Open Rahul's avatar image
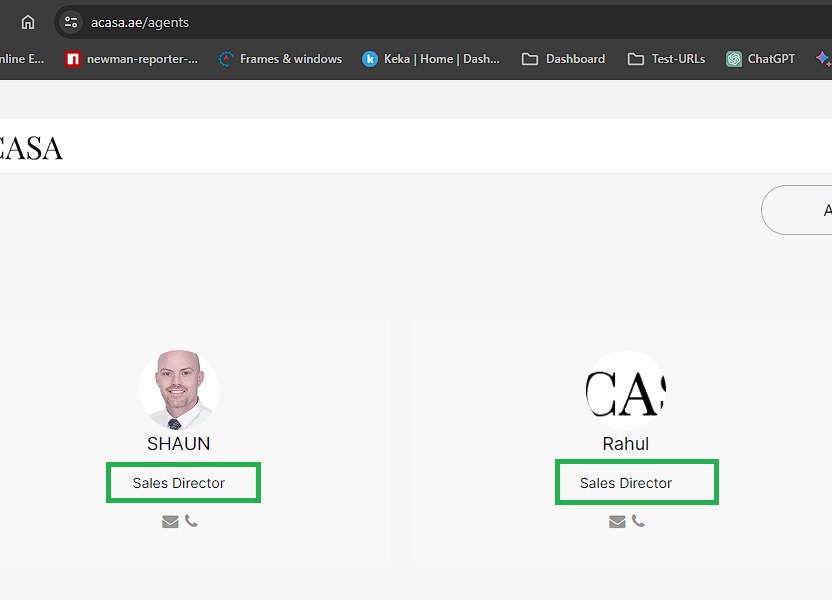 point(626,389)
